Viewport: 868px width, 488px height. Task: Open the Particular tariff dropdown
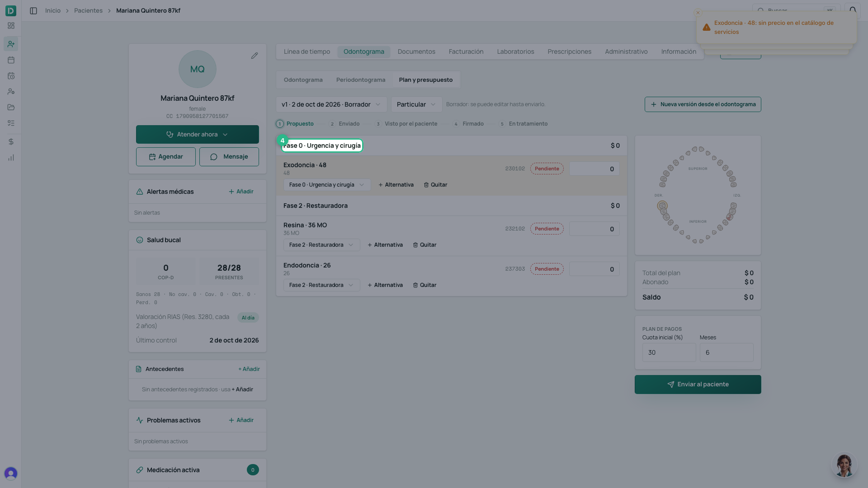pos(416,104)
